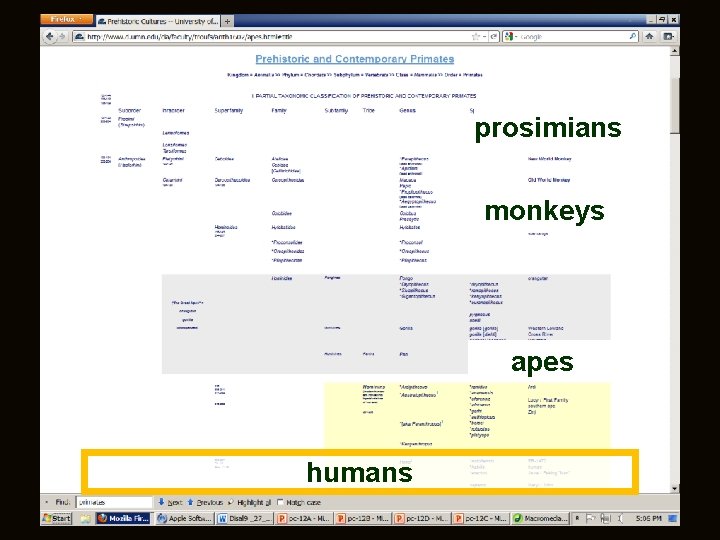The height and width of the screenshot is (540, 720).
Task: Open the Word document taskbar button
Action: coord(245,518)
